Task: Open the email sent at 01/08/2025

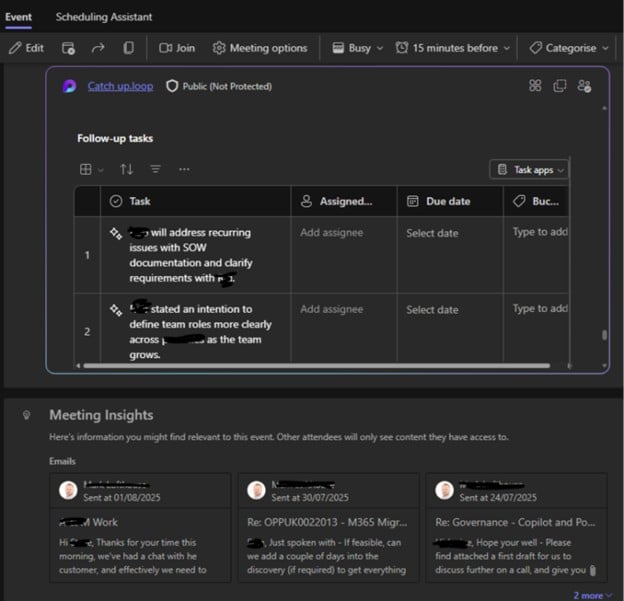Action: [x=140, y=528]
